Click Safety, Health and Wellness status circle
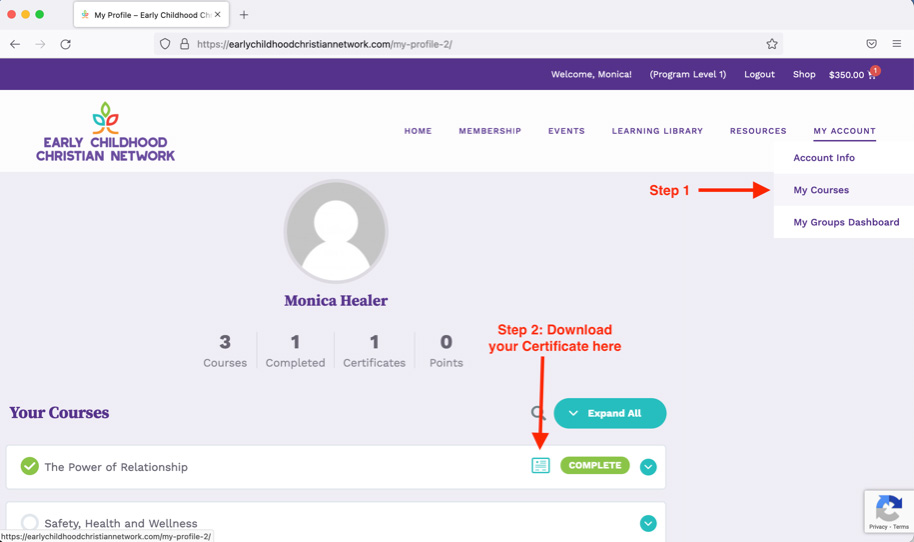 click(30, 523)
